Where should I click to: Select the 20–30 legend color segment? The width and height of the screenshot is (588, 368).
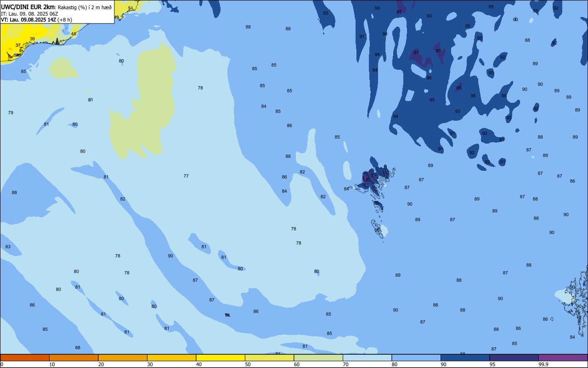point(123,357)
